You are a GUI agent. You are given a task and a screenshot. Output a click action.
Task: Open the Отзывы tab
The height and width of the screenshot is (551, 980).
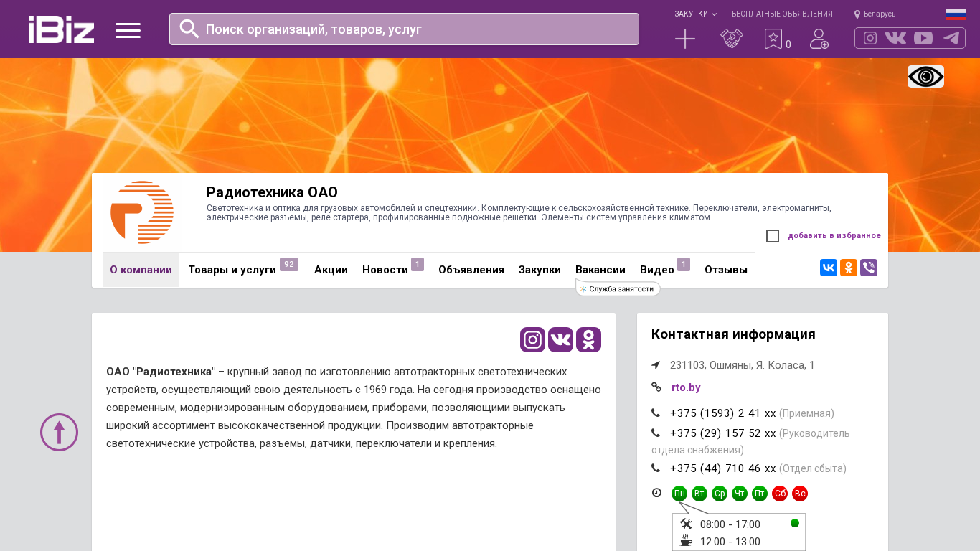(x=726, y=270)
